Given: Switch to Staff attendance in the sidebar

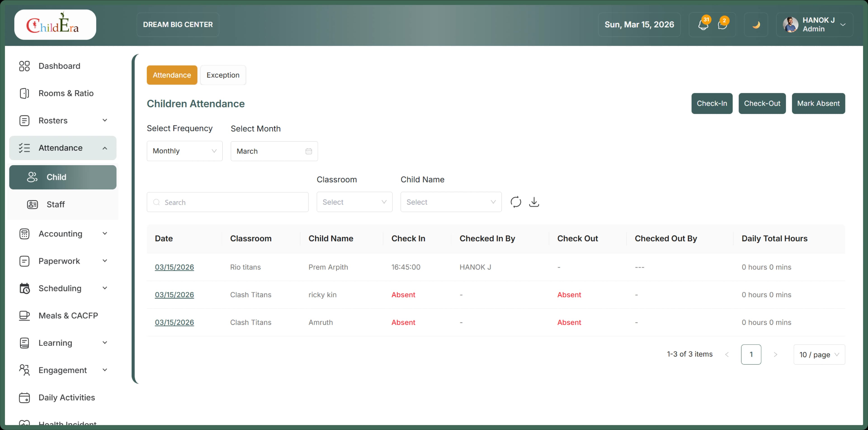Looking at the screenshot, I should [x=55, y=204].
